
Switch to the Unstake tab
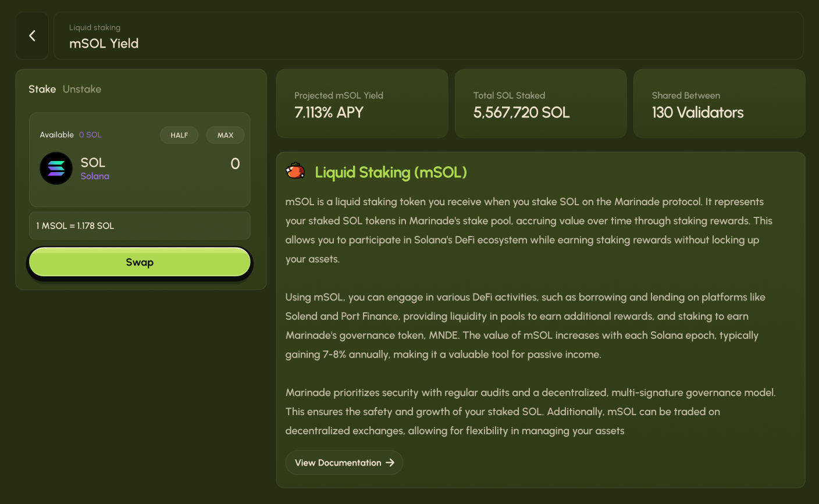(x=82, y=89)
